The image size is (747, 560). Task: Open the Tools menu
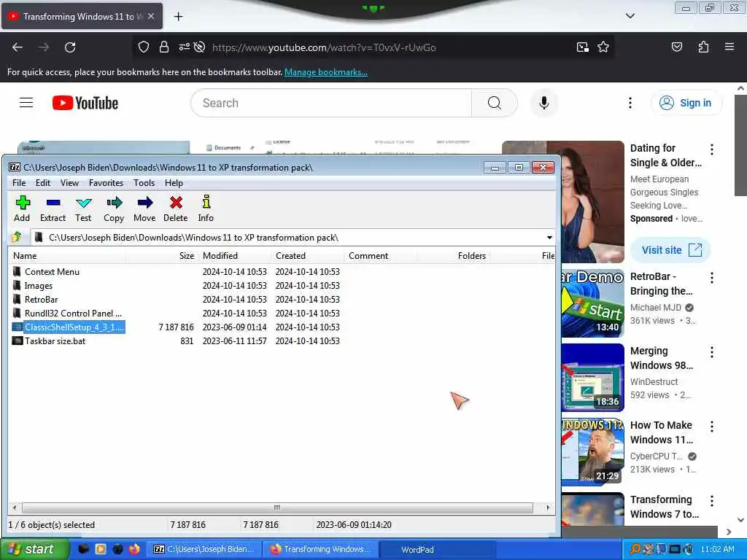click(144, 183)
